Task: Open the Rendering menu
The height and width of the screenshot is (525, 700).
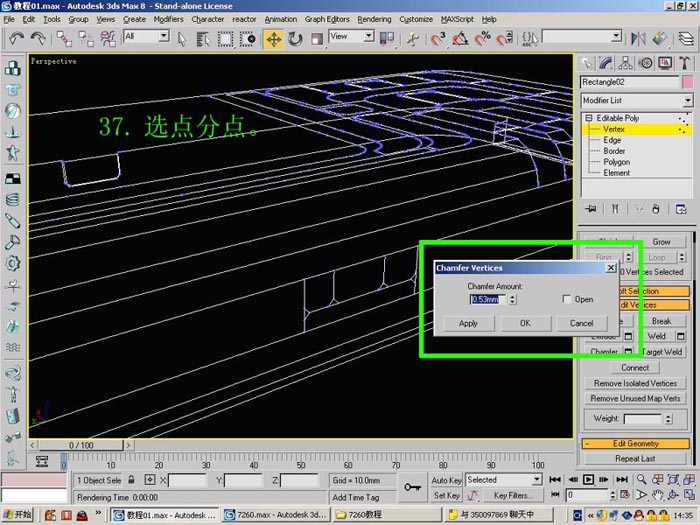Action: tap(374, 19)
